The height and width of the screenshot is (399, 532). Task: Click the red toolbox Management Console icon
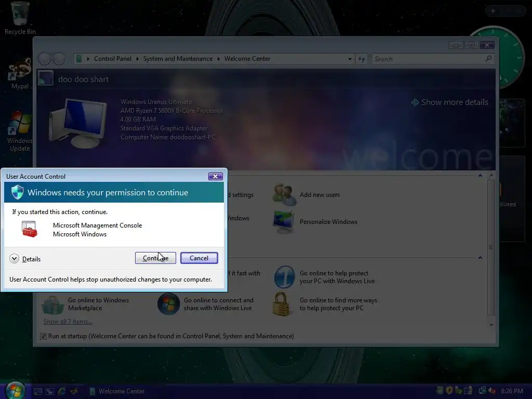(29, 229)
